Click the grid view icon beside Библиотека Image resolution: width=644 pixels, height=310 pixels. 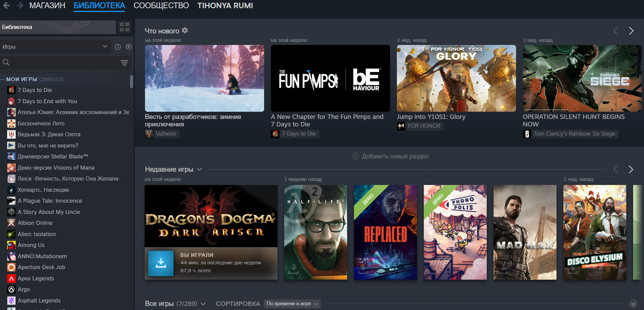pos(125,27)
